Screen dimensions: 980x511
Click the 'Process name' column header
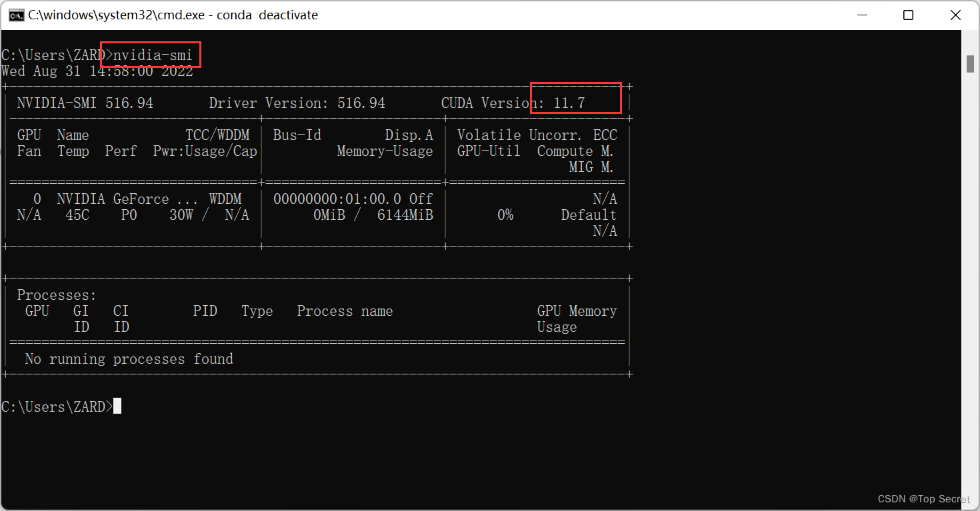click(345, 311)
